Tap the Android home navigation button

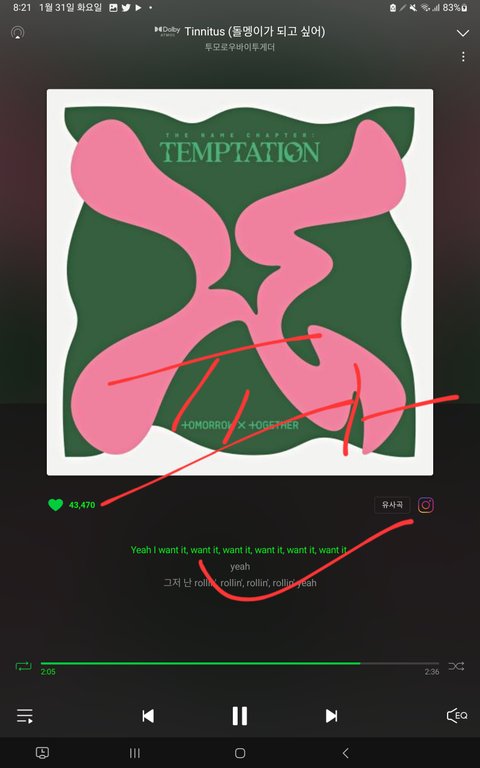pos(240,753)
